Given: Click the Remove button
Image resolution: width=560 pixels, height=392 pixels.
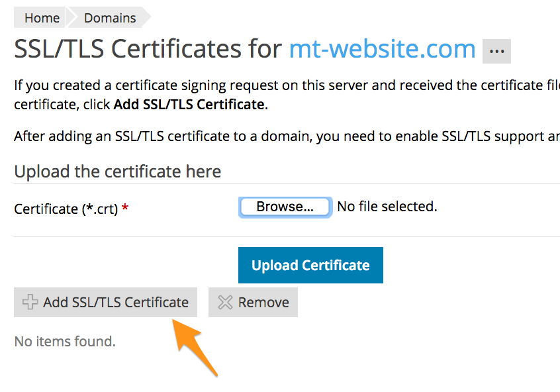Looking at the screenshot, I should 253,302.
